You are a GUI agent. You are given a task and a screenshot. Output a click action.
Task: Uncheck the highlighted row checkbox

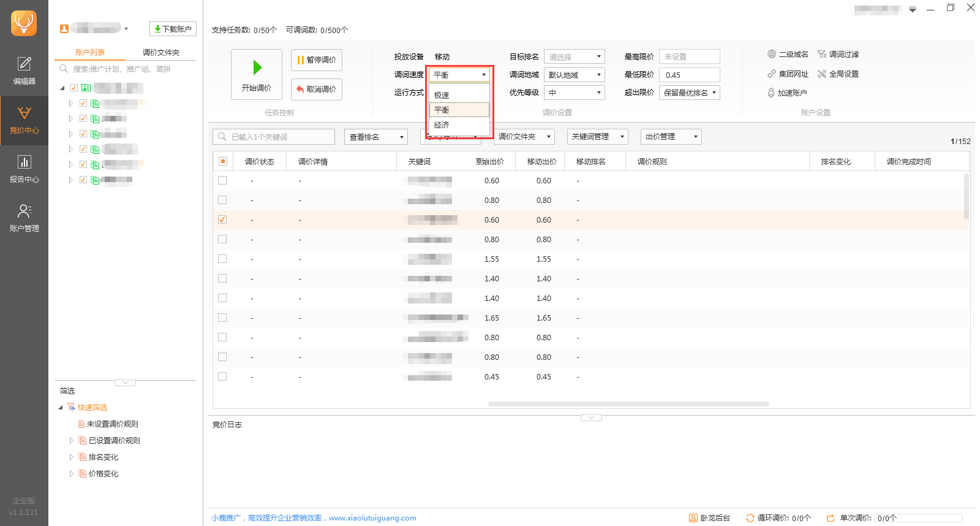pyautogui.click(x=222, y=219)
